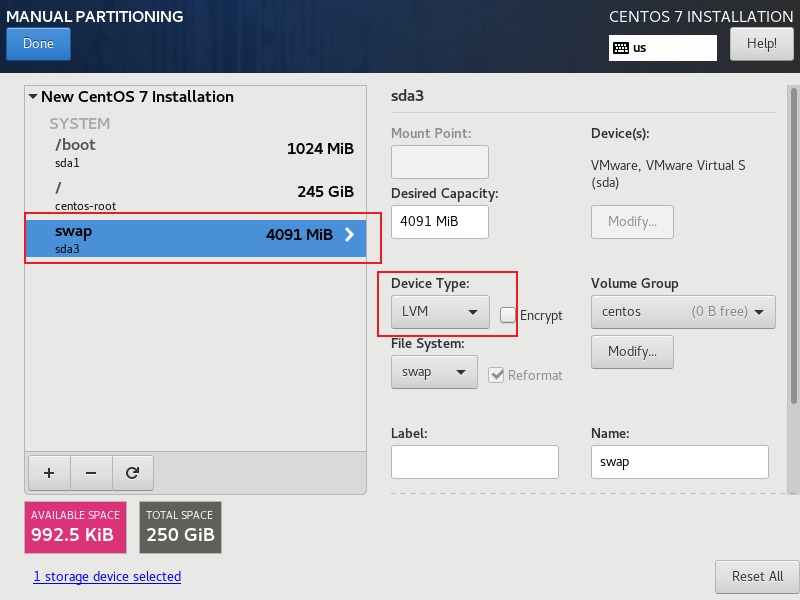Screen dimensions: 800x600
Task: Click the keyboard layout icon labeled us
Action: [621, 48]
